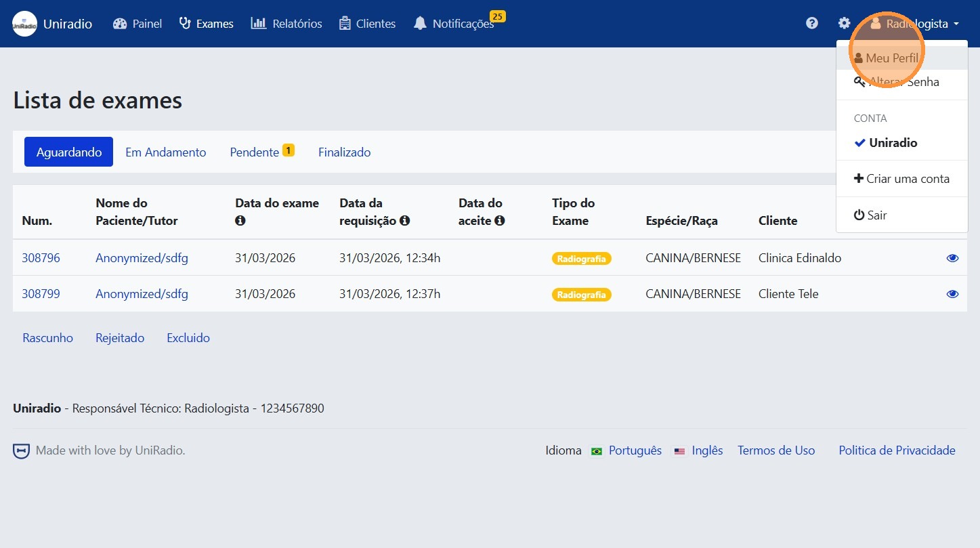Click info icon beside Data do exame
The height and width of the screenshot is (548, 980).
[x=240, y=221]
